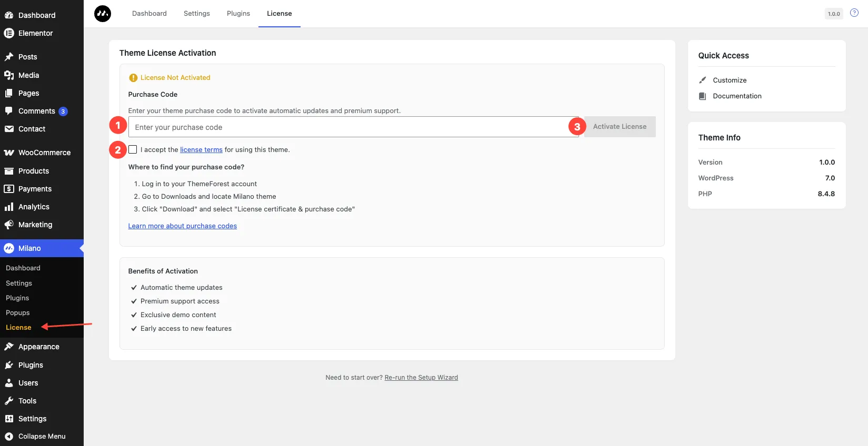Click the Users person icon
868x446 pixels.
9,383
